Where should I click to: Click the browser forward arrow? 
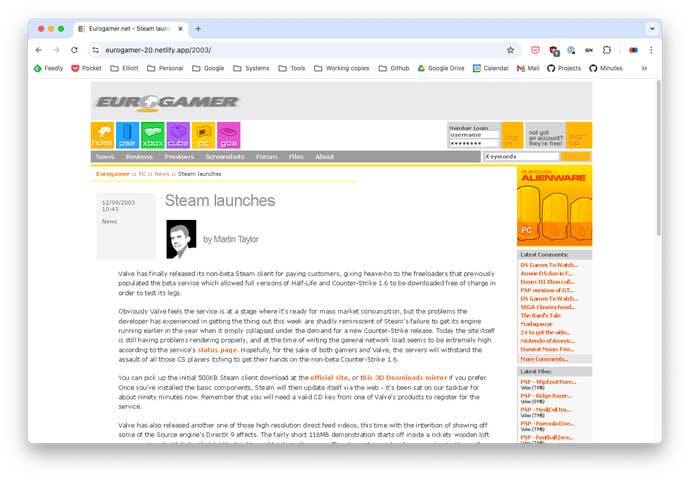(56, 50)
